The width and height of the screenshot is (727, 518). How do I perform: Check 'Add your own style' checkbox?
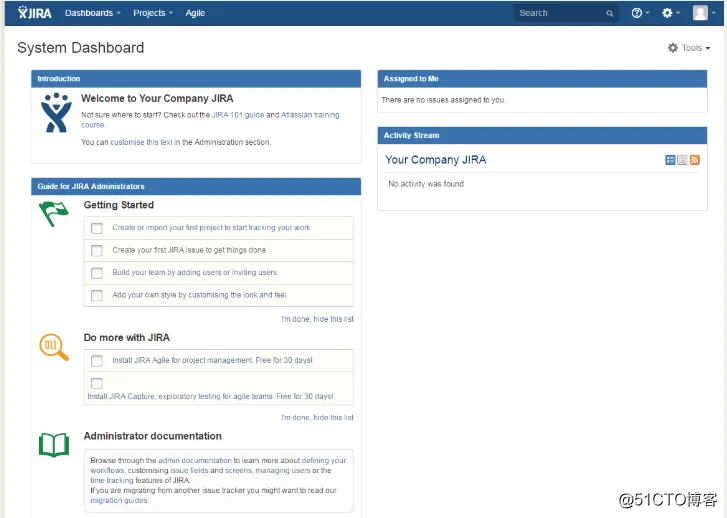coord(97,295)
